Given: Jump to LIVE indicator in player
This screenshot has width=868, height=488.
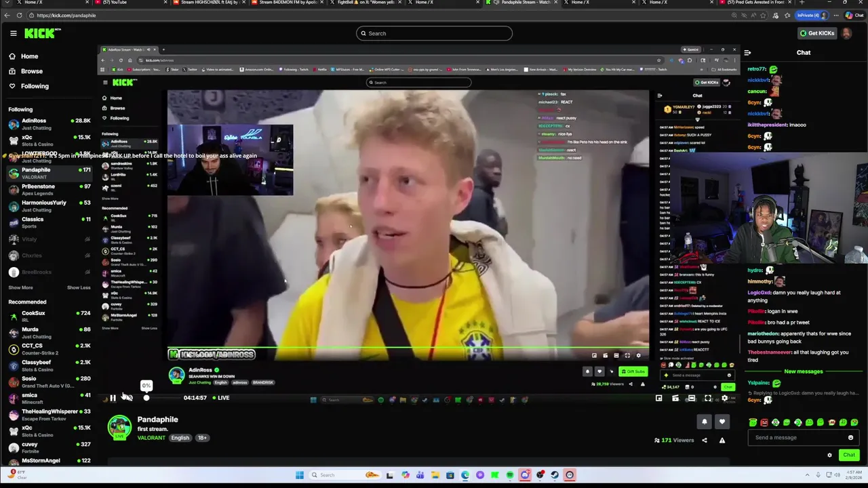Looking at the screenshot, I should click(220, 398).
